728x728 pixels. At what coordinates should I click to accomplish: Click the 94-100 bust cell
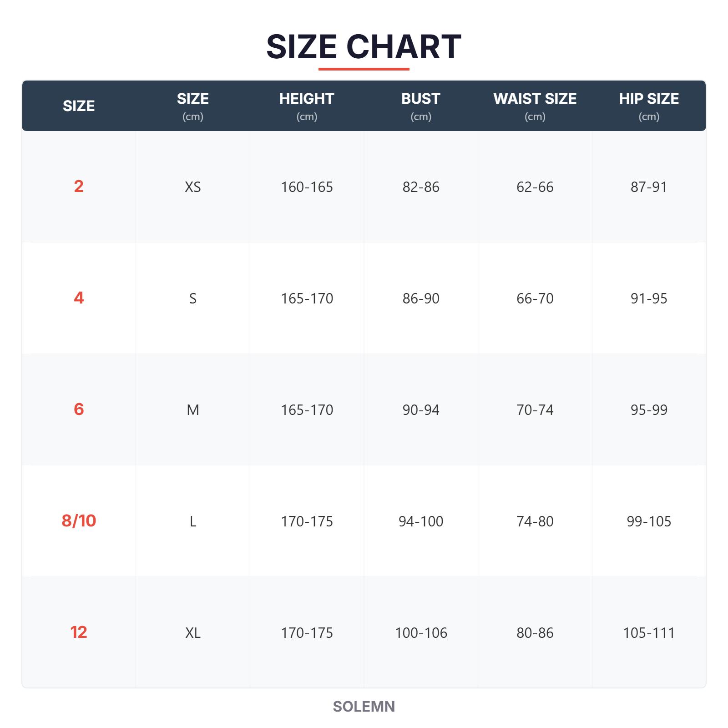421,521
